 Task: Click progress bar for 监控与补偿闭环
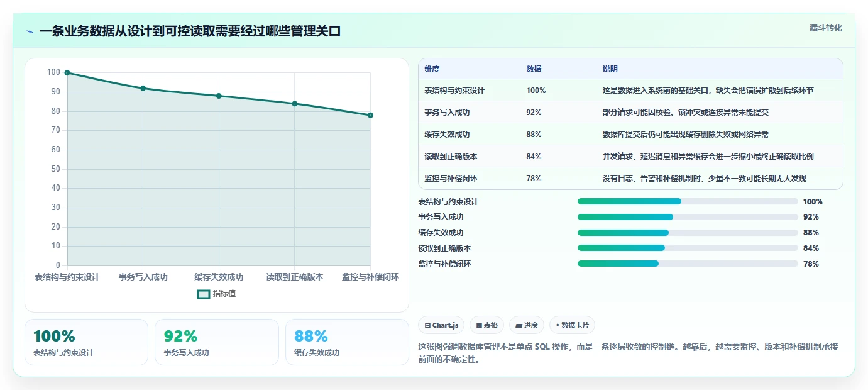tap(688, 264)
